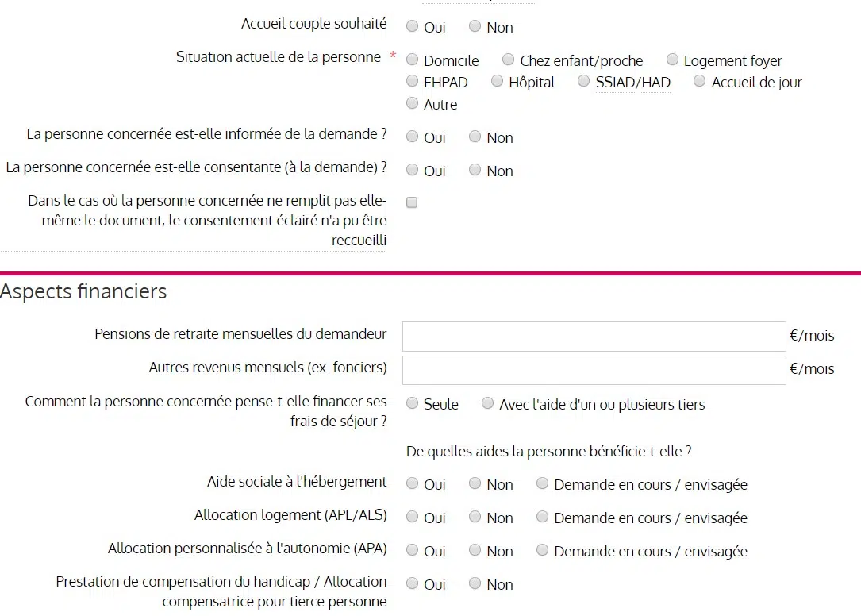Image resolution: width=861 pixels, height=616 pixels.
Task: Select Oui for personne consentante
Action: coord(413,170)
